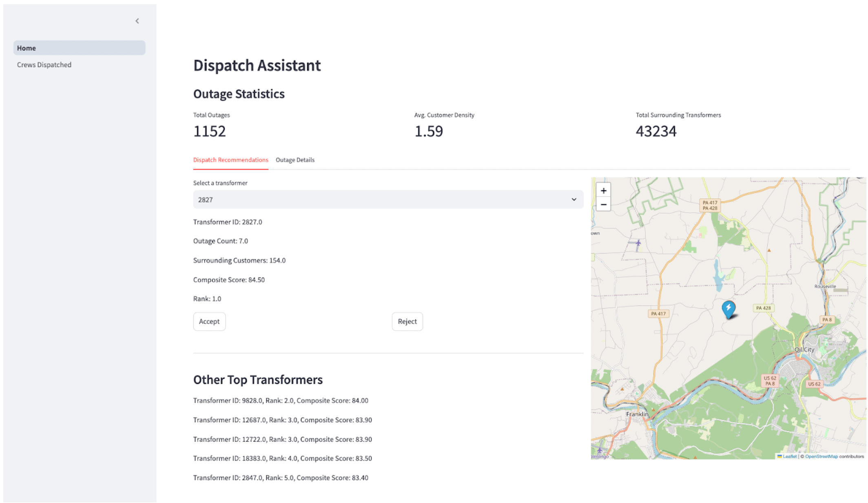Accept the dispatch recommendation

(x=209, y=321)
